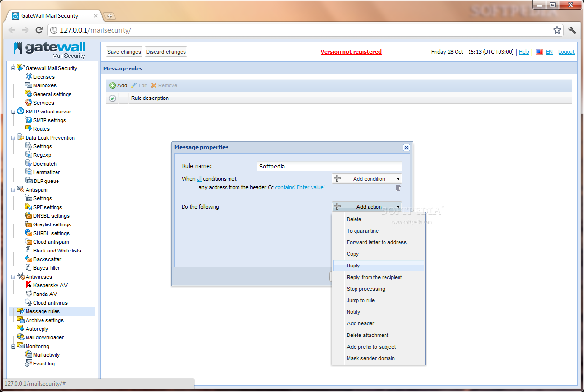Click Discard changes button
The image size is (584, 392).
pyautogui.click(x=166, y=52)
